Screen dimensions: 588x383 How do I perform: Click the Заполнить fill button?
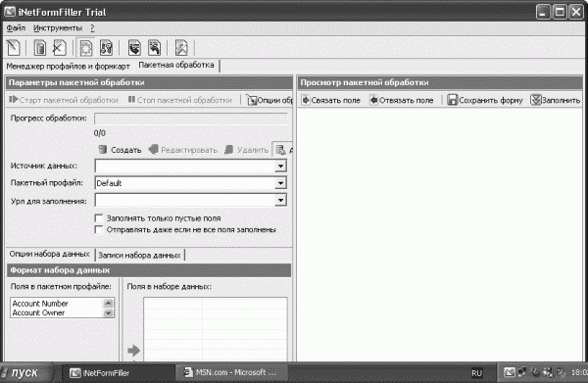pyautogui.click(x=556, y=100)
